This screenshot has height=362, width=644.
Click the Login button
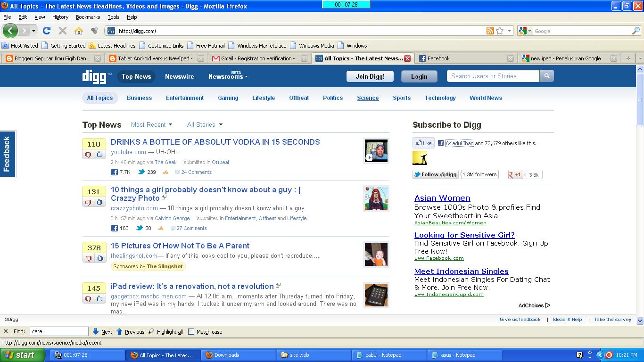419,76
